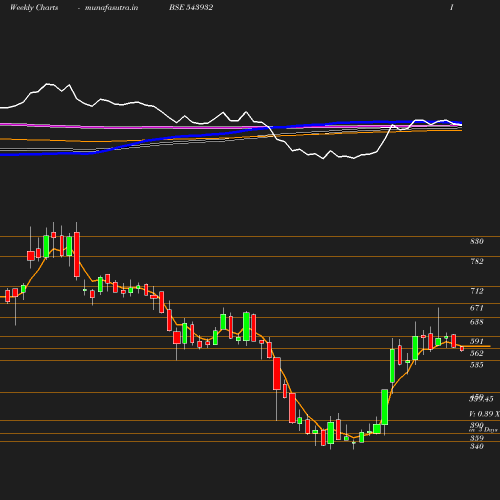Select the 591 price level label
Screen dimensions: 500x500
coord(477,341)
